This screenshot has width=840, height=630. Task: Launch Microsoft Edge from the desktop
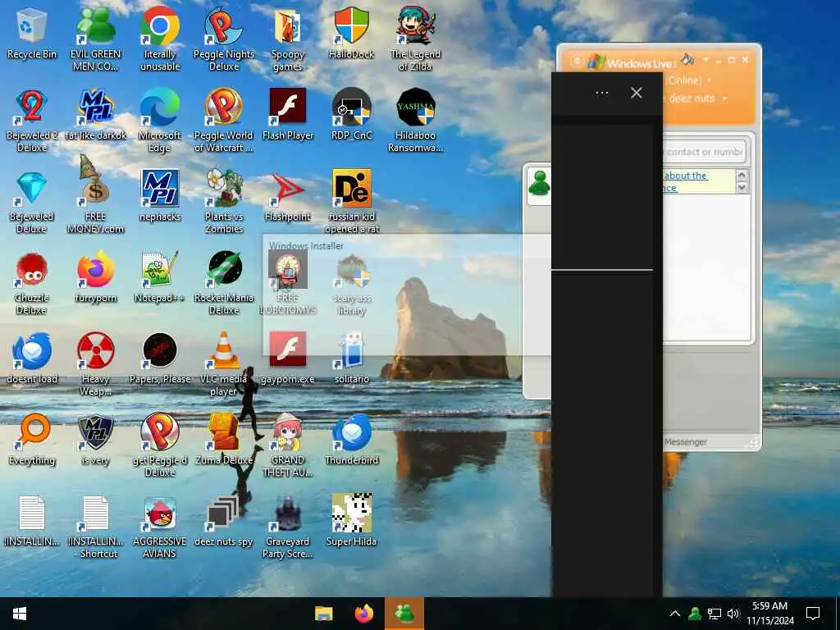(x=160, y=119)
